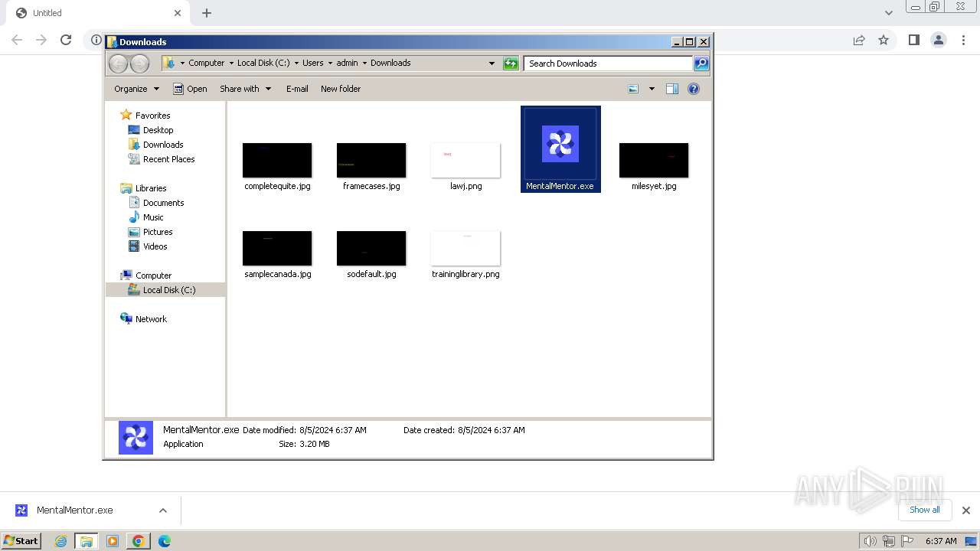Click the search magnifier icon
The height and width of the screenshot is (551, 980).
[701, 64]
